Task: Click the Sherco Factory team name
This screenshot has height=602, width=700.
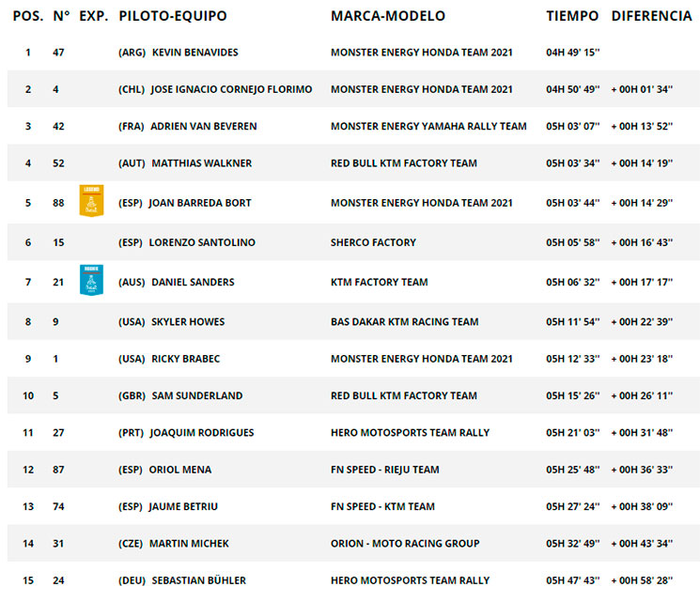Action: click(373, 242)
